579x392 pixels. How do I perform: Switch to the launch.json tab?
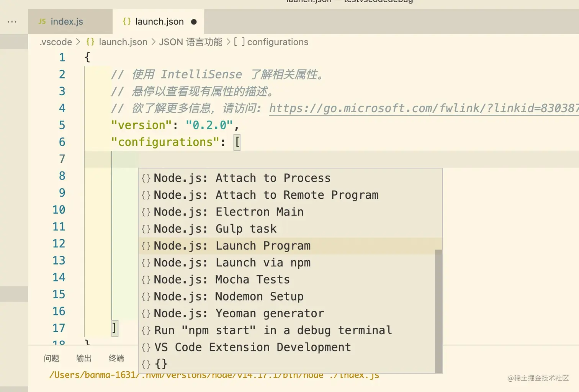tap(158, 22)
